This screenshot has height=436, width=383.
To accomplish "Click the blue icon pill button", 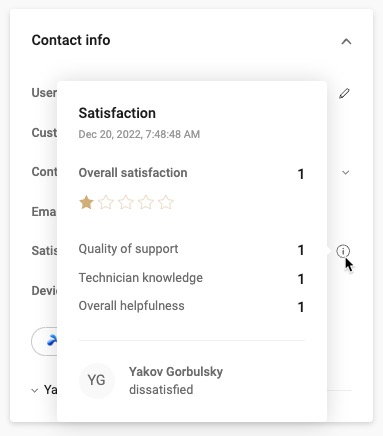I will (x=45, y=341).
